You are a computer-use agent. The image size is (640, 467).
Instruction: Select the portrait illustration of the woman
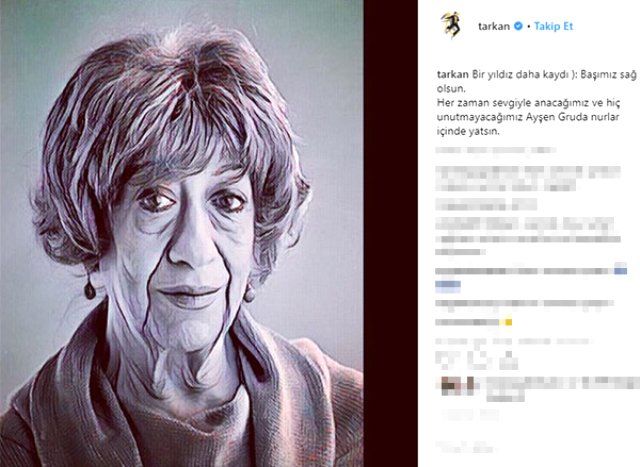tap(182, 234)
